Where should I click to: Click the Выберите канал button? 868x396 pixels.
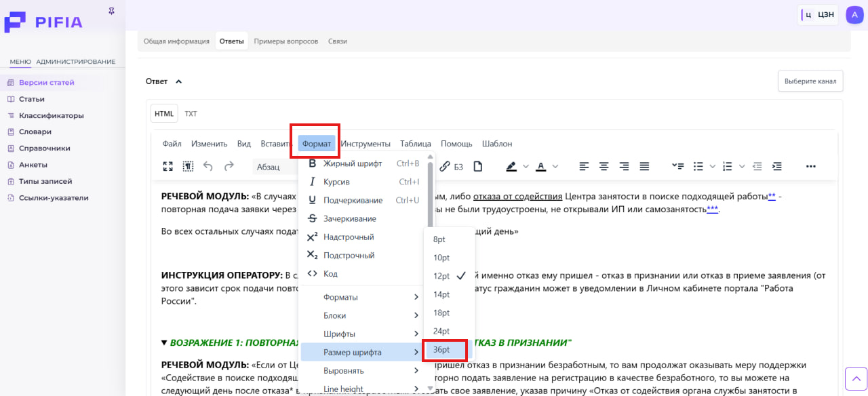[x=810, y=81]
